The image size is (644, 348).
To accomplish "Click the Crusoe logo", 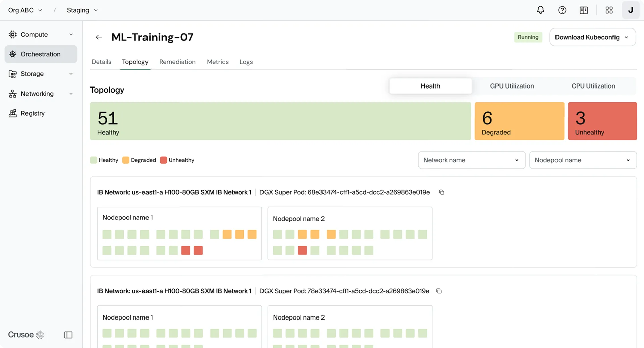I will click(26, 335).
